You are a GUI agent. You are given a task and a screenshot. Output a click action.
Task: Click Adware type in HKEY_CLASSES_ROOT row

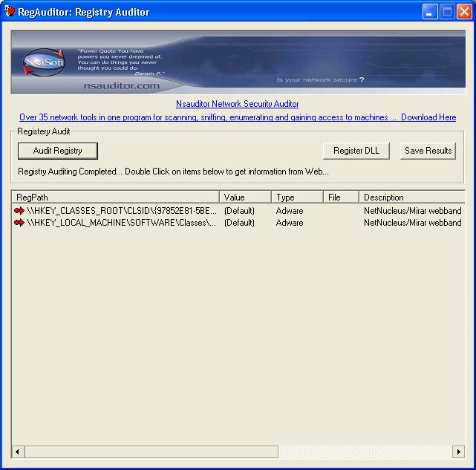tap(290, 211)
